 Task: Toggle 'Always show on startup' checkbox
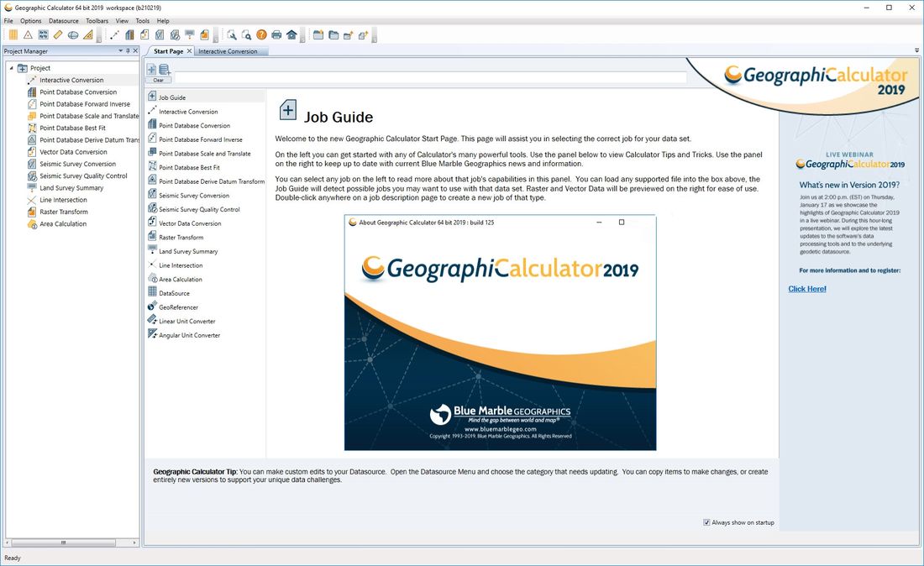coord(706,522)
